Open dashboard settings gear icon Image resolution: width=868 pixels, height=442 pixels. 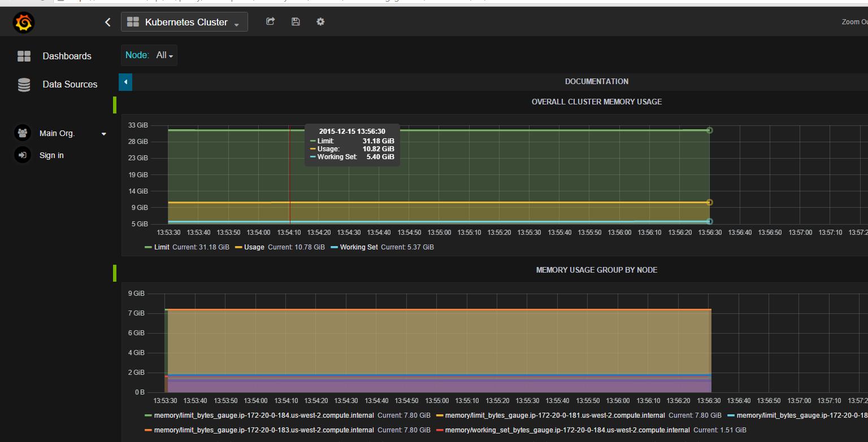pyautogui.click(x=320, y=21)
